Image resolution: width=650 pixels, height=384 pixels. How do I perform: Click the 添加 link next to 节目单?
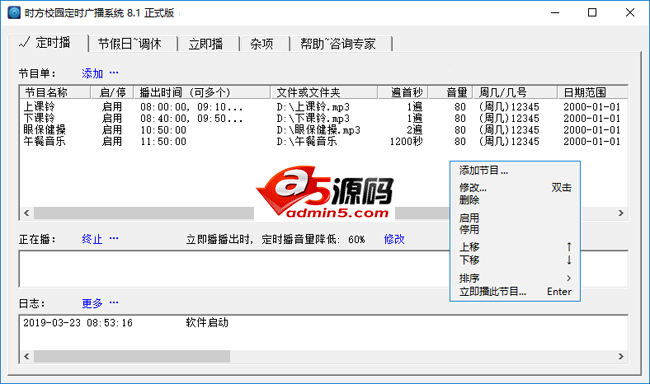point(92,73)
